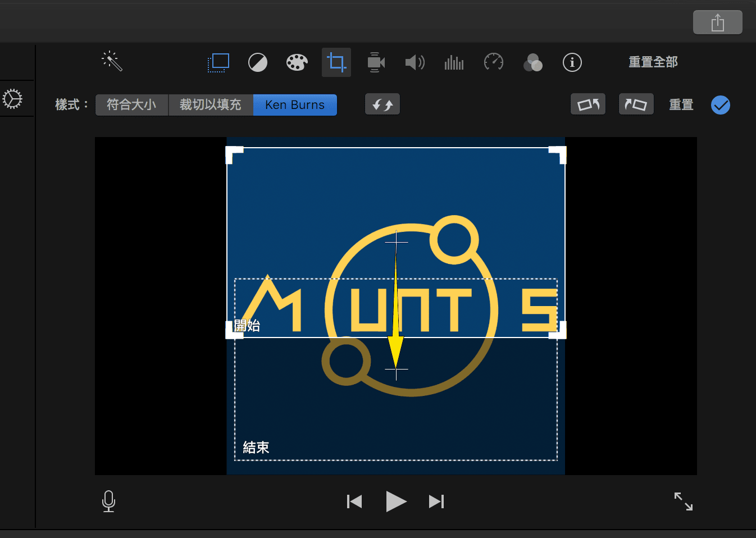The width and height of the screenshot is (756, 538).
Task: Play the video preview
Action: point(396,501)
